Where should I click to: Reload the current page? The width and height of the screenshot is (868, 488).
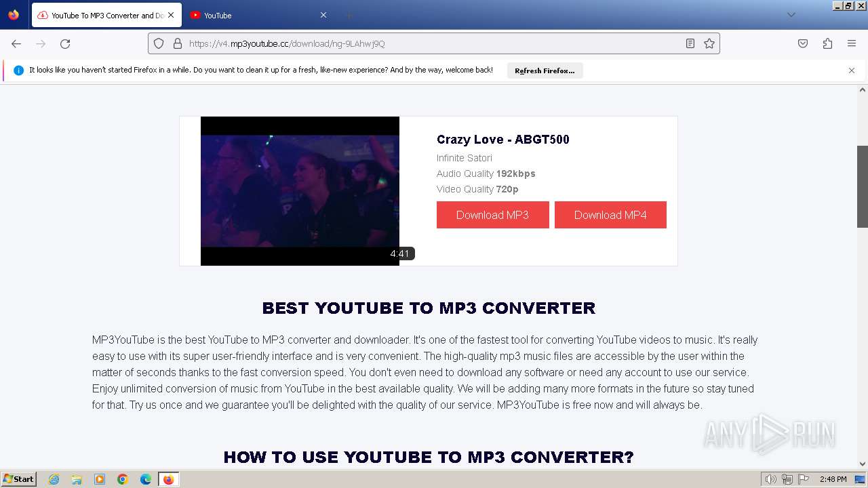[x=65, y=43]
